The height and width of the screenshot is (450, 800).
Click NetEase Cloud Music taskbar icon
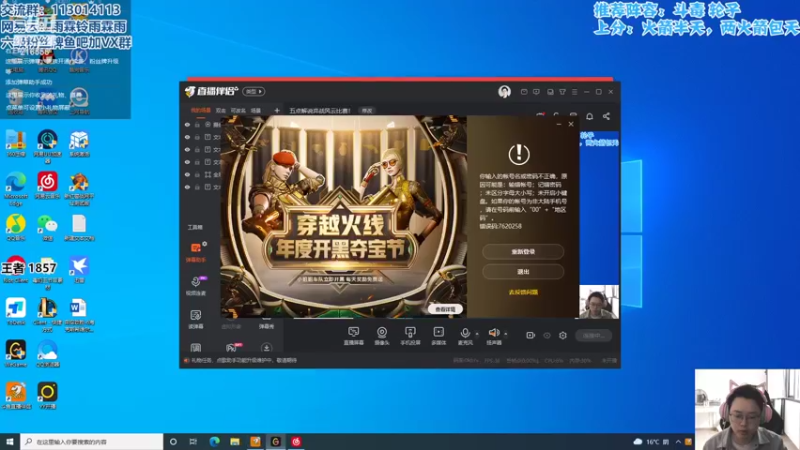click(x=296, y=441)
